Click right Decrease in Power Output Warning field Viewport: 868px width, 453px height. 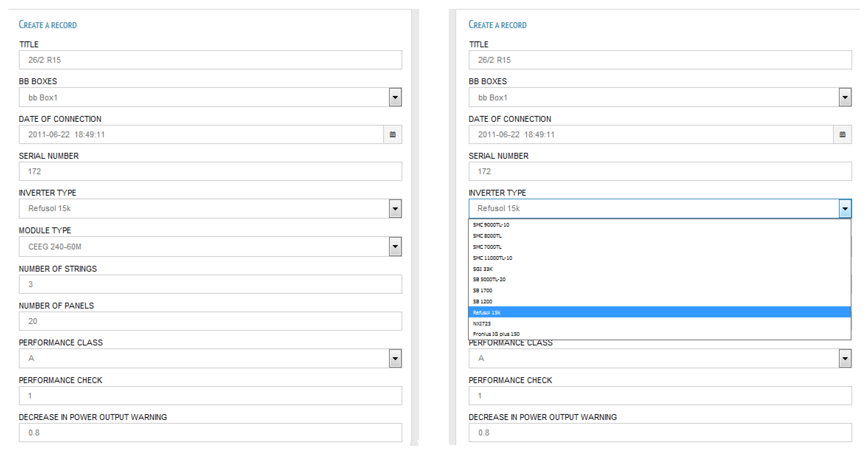coord(660,433)
